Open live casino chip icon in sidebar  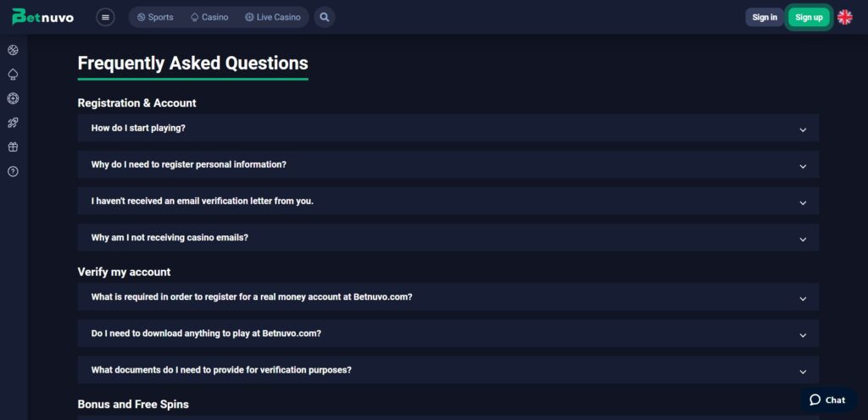click(13, 98)
